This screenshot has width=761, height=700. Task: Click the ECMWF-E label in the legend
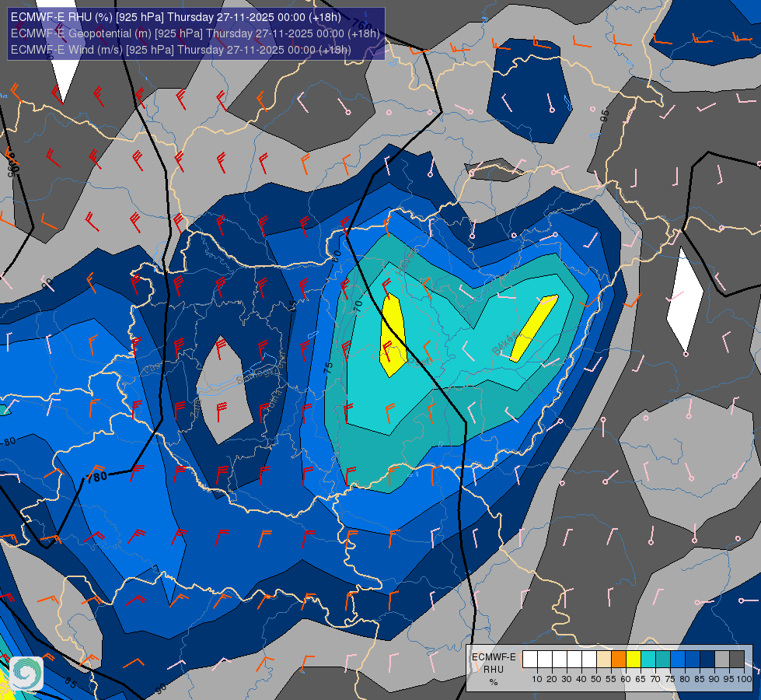(x=494, y=657)
